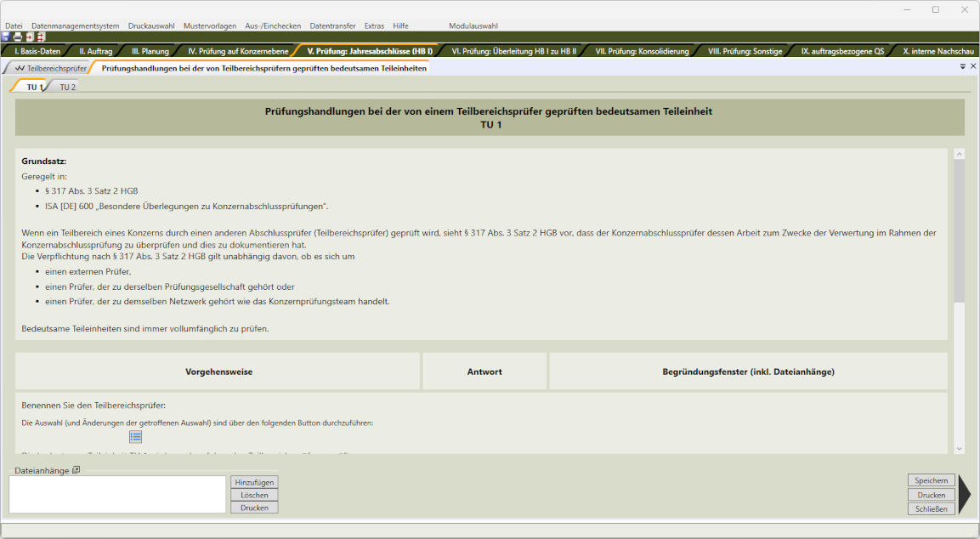Open the Datenmanagementsystem menu

point(75,26)
